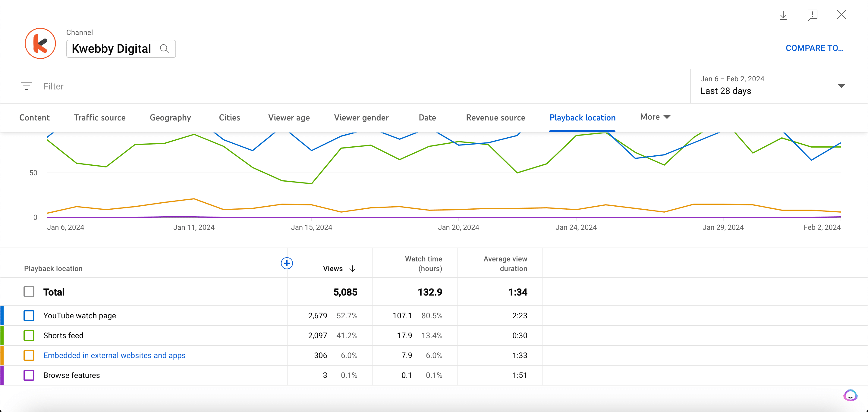Click the Browse features row label

[x=71, y=375]
